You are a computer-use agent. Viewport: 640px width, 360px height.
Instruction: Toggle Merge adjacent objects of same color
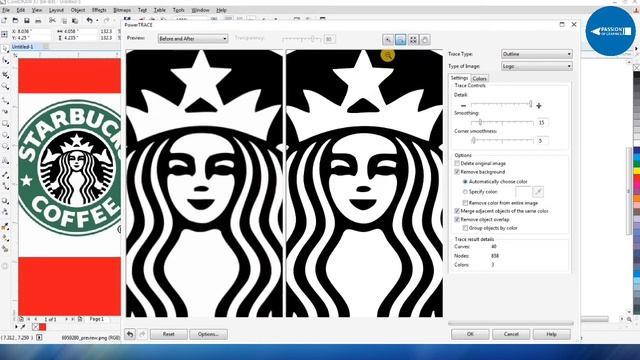[x=457, y=211]
